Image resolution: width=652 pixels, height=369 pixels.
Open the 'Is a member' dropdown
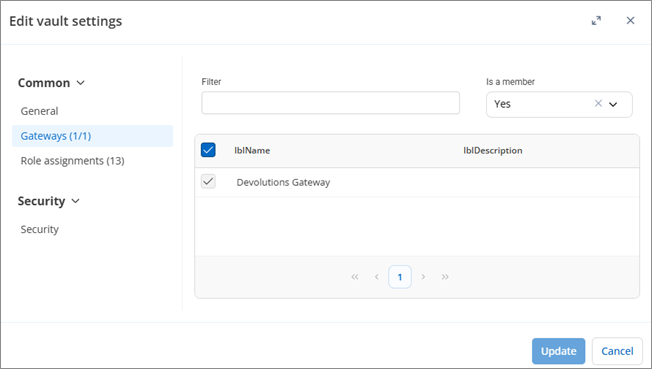coord(613,104)
